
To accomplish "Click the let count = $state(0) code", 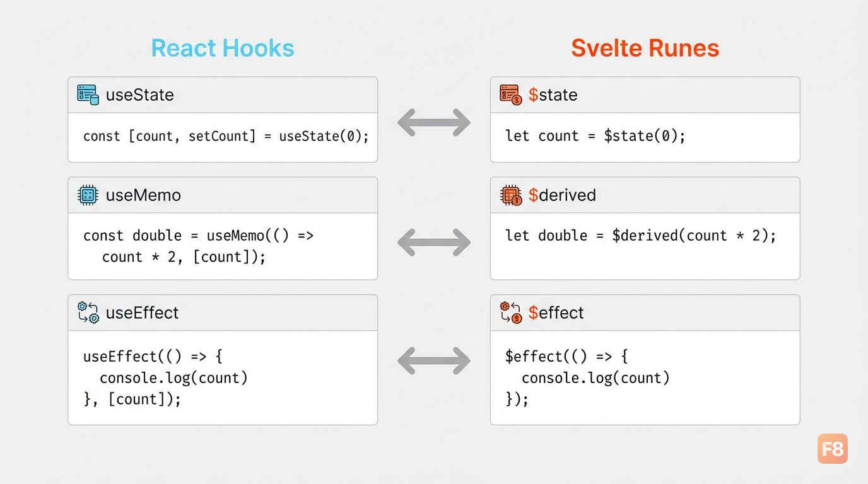I will (595, 136).
